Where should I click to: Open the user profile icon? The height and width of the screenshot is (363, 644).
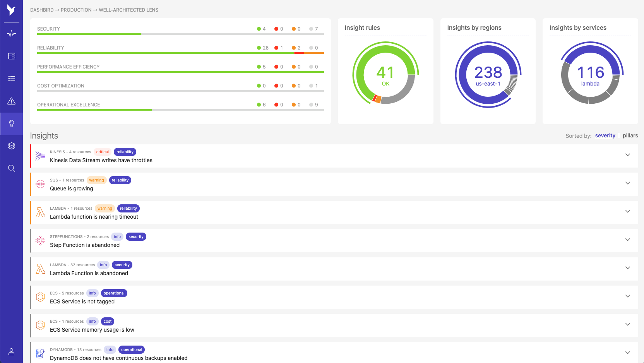[x=12, y=352]
